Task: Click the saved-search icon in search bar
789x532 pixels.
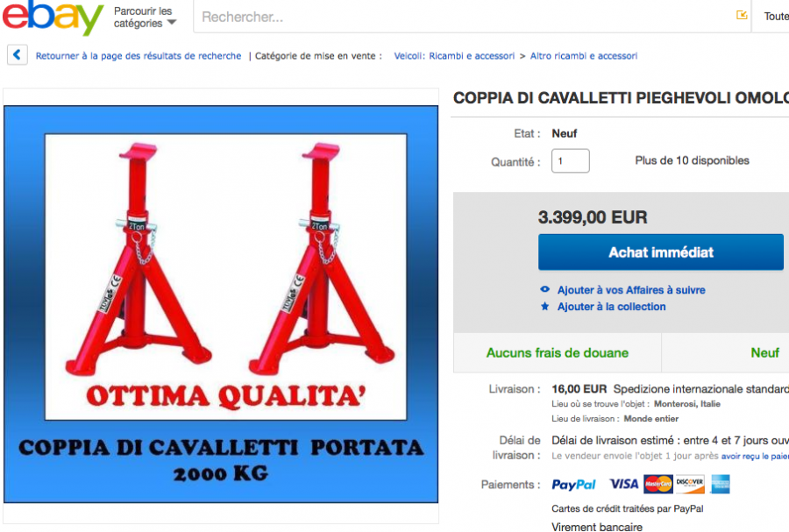Action: (742, 15)
